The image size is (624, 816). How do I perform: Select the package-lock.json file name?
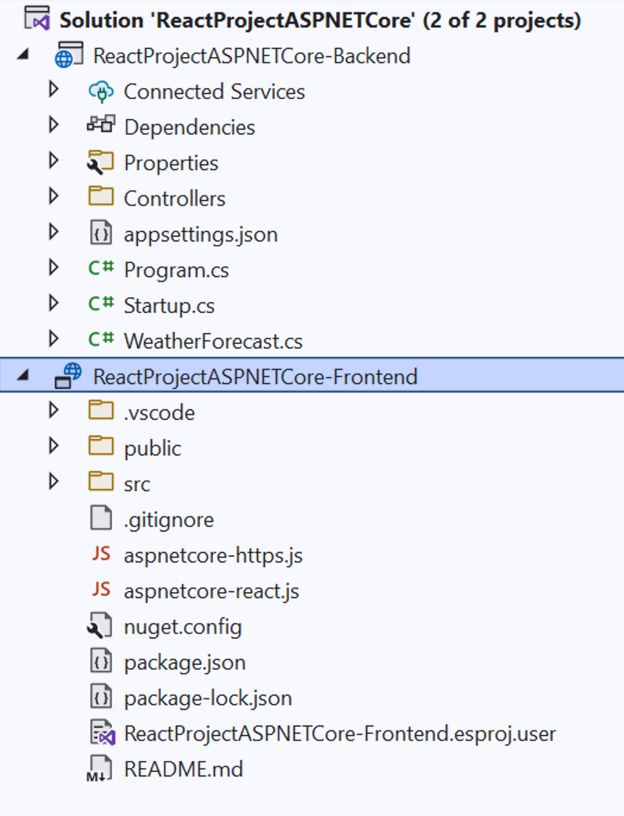pyautogui.click(x=208, y=698)
